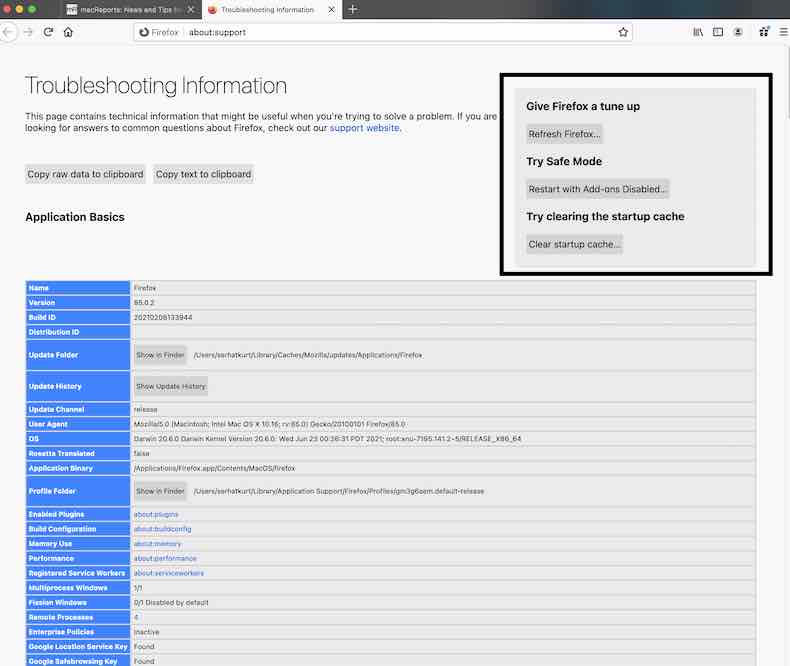Click the Enterprise Policies value Inactive
This screenshot has width=790, height=666.
(x=146, y=632)
